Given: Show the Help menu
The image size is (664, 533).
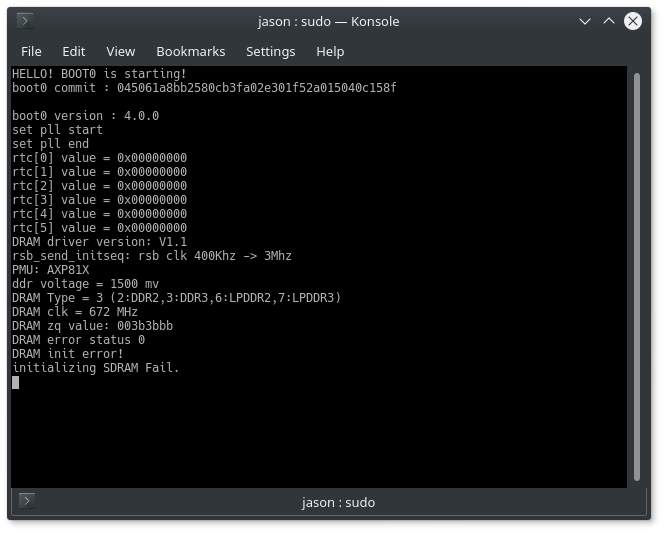Looking at the screenshot, I should [330, 51].
